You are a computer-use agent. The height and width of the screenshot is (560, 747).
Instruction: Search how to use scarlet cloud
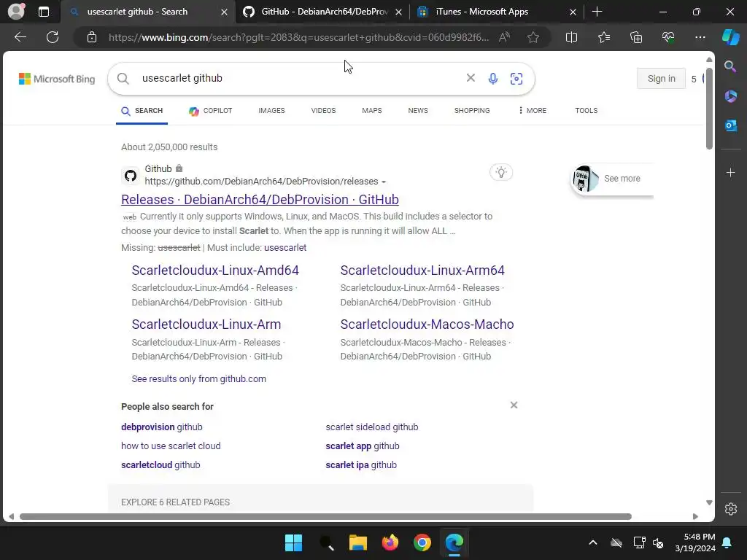coord(171,446)
